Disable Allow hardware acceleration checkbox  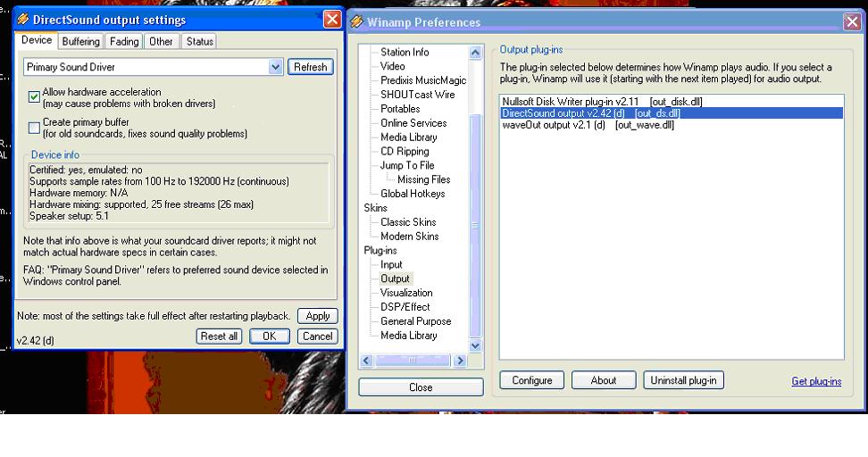(34, 96)
